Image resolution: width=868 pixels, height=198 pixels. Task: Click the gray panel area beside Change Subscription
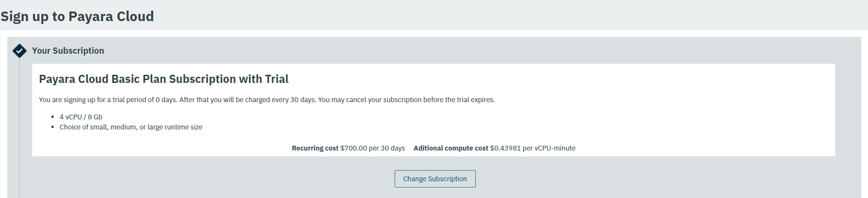(x=624, y=179)
